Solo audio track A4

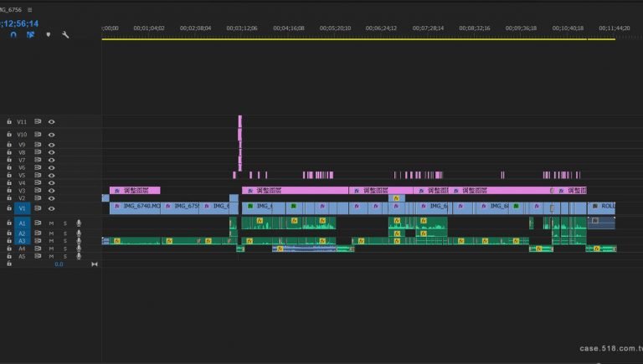coord(64,249)
